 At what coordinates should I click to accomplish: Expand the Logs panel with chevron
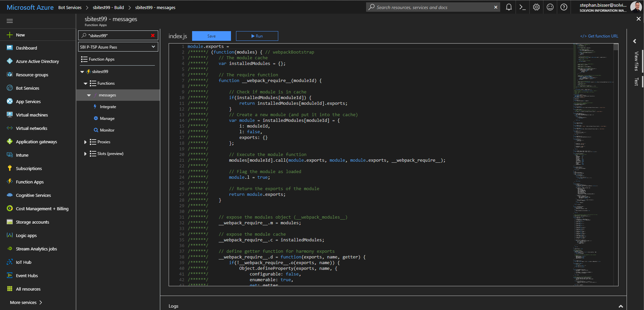[x=621, y=306]
